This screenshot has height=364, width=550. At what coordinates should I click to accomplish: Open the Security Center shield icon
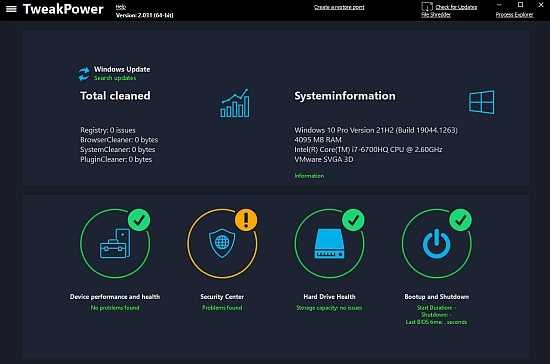[x=222, y=243]
